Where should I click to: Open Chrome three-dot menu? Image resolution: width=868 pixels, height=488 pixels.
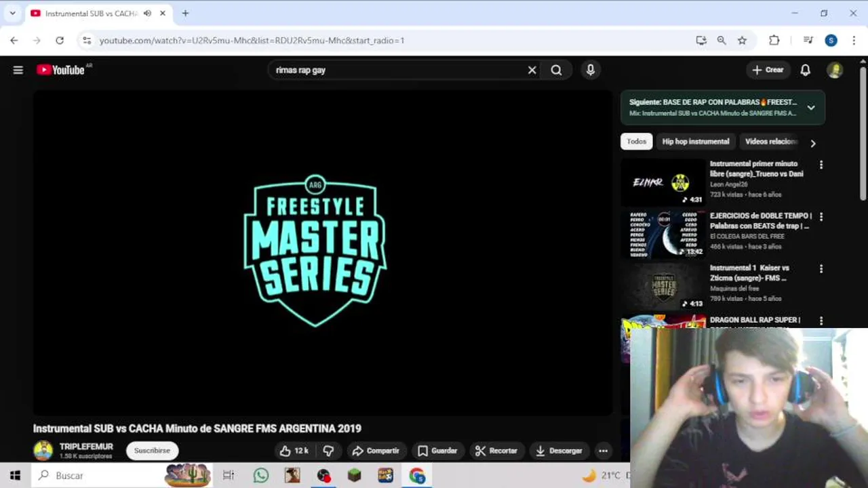point(854,41)
